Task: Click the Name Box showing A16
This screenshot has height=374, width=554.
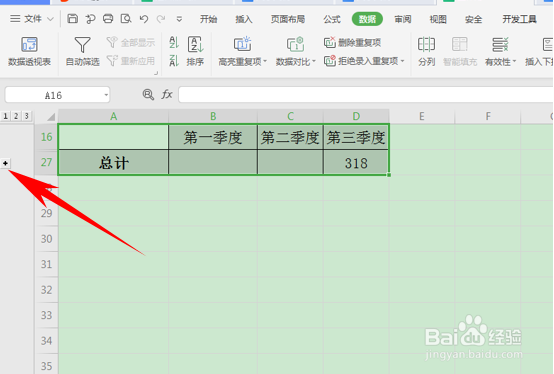Action: pos(53,95)
